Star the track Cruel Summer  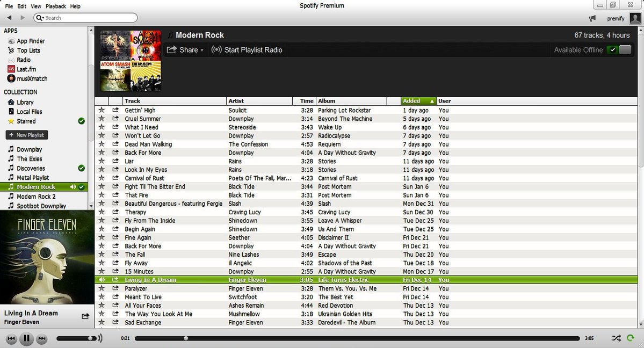coord(102,119)
